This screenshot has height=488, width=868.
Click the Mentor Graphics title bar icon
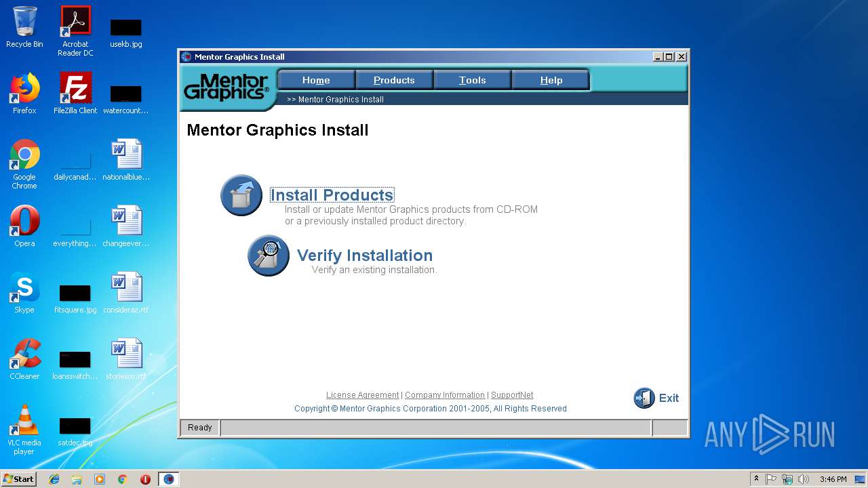click(186, 57)
